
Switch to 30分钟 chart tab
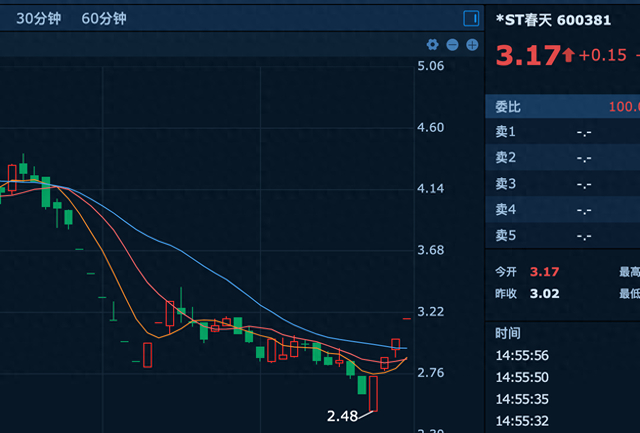tap(38, 18)
